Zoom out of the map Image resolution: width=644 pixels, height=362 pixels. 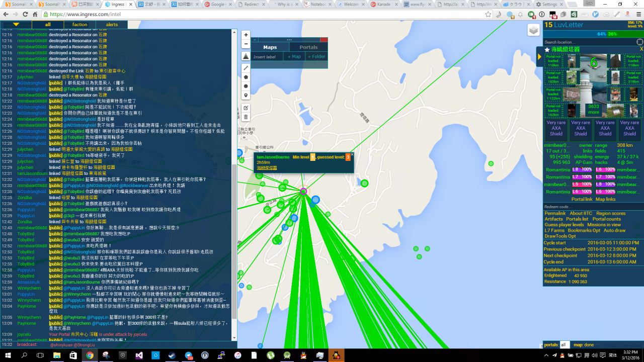click(246, 44)
